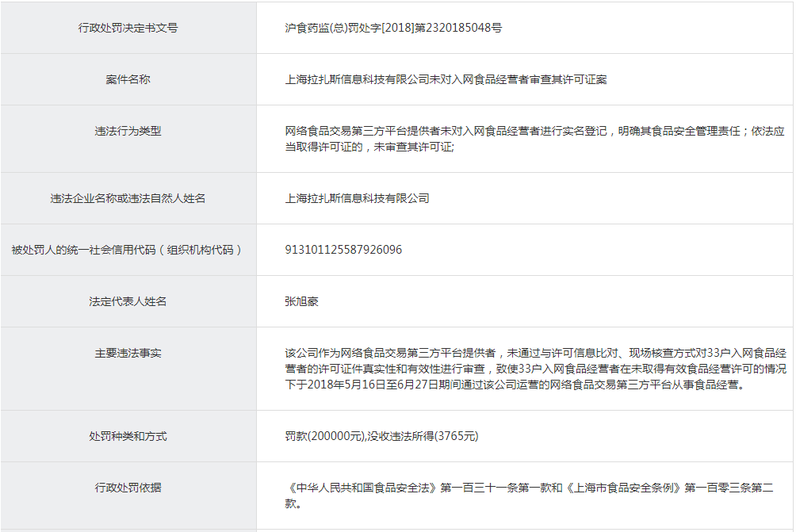Select the legal representative name 张旭豪

tap(301, 301)
